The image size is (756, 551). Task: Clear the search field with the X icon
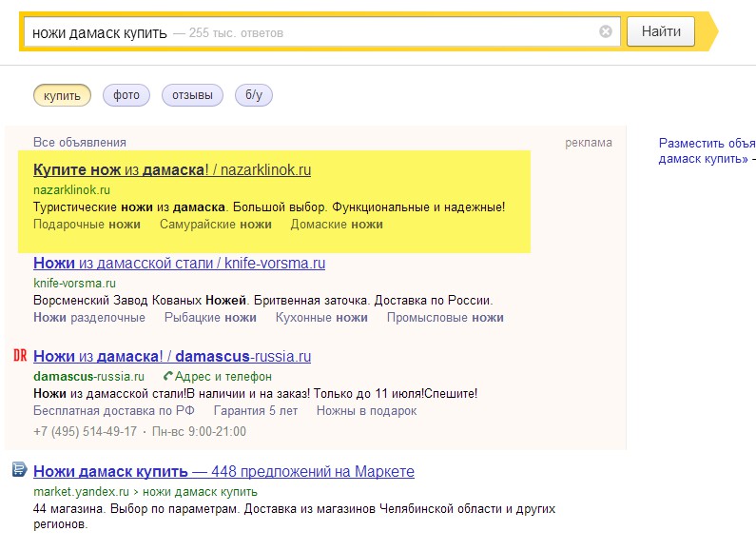click(606, 31)
